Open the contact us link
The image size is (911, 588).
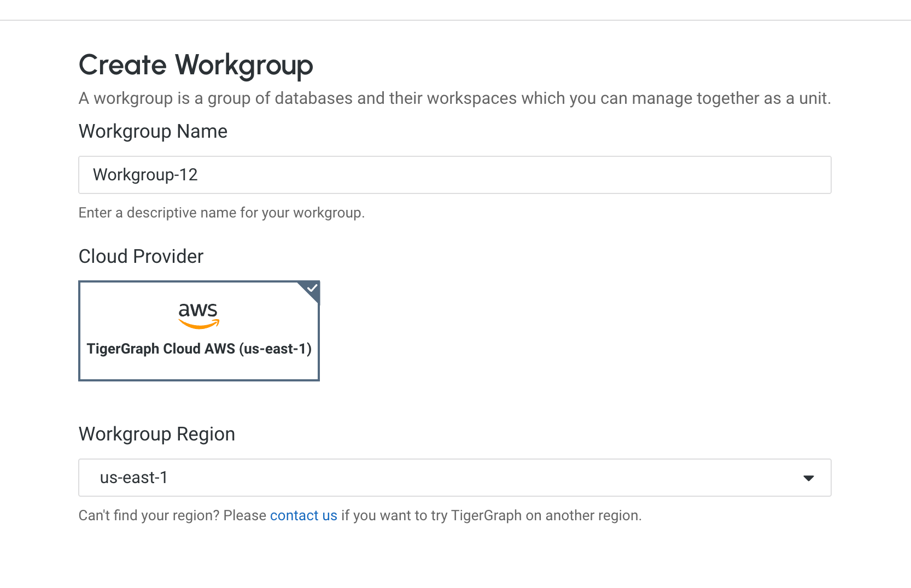tap(303, 515)
